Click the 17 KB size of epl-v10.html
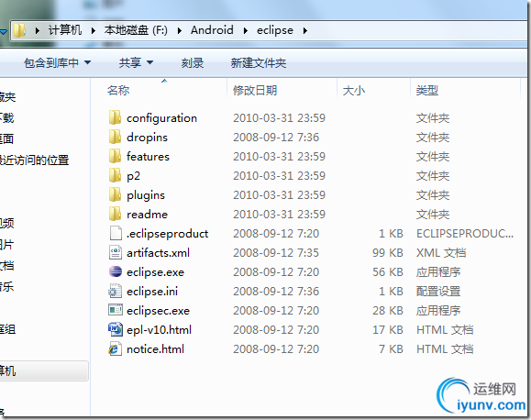The width and height of the screenshot is (531, 420). 388,330
